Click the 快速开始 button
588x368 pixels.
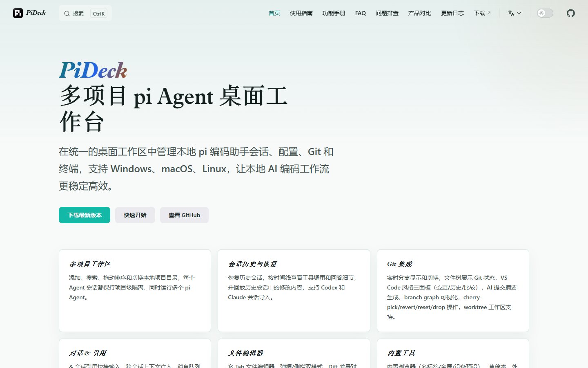tap(135, 215)
